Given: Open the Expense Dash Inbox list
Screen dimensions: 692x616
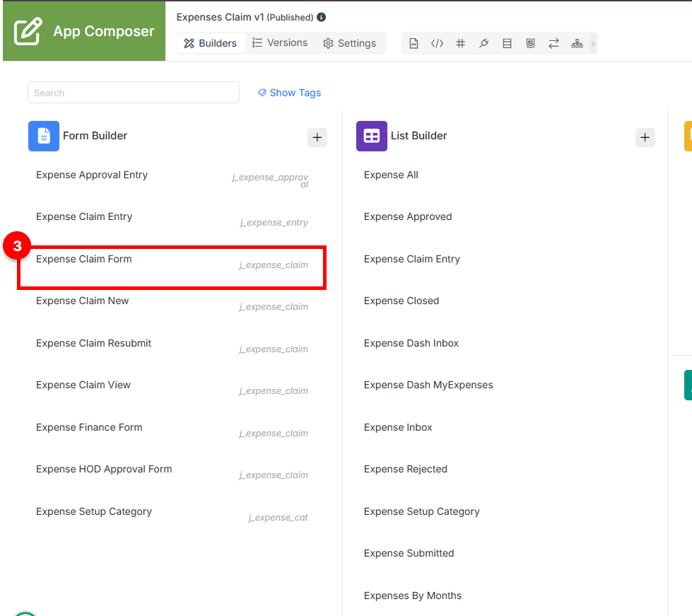Looking at the screenshot, I should (x=411, y=343).
